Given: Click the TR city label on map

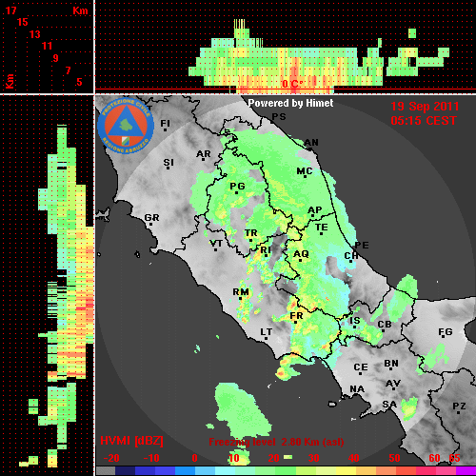Looking at the screenshot, I should [251, 233].
